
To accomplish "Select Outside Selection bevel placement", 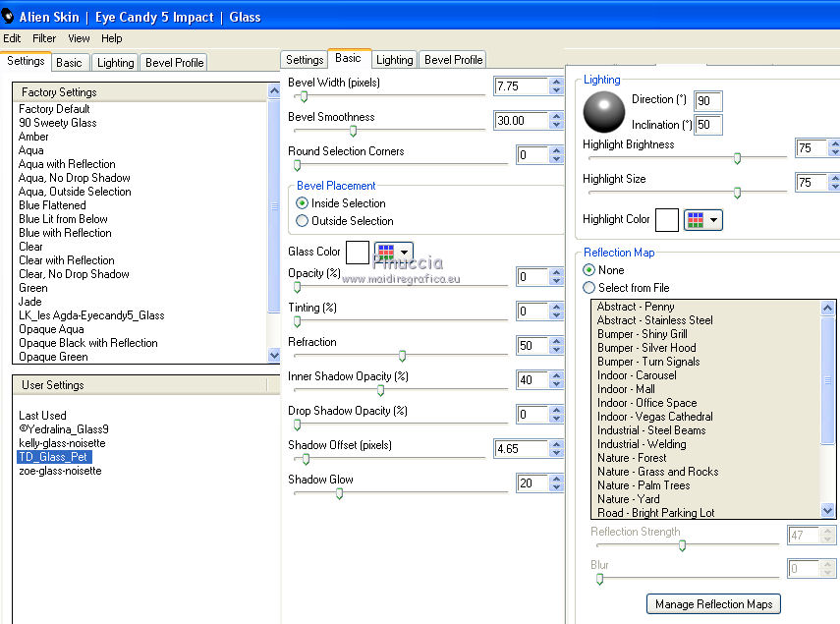I will 303,221.
